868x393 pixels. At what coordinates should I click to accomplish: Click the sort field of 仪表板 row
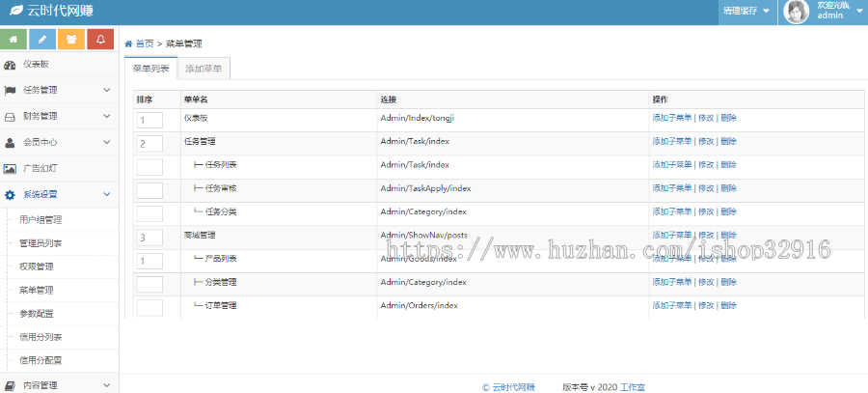(149, 121)
